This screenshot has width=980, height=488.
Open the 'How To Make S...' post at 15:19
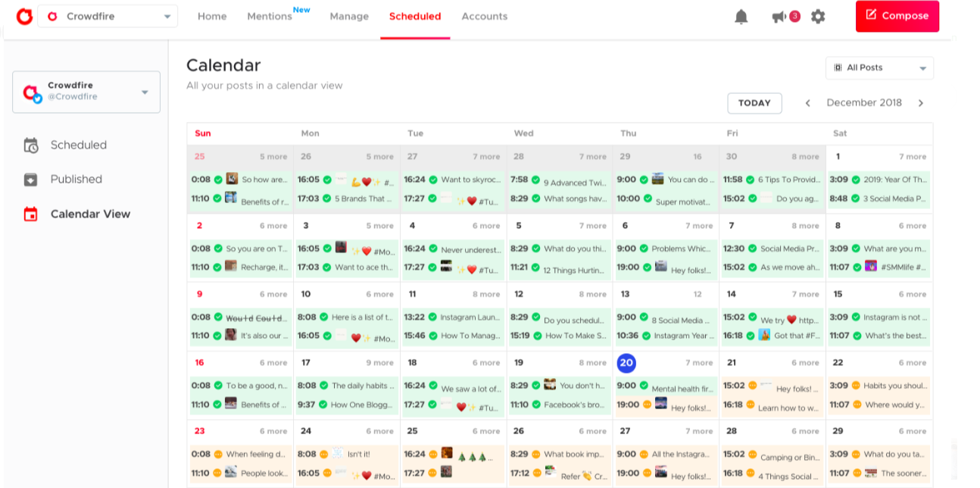click(x=560, y=336)
